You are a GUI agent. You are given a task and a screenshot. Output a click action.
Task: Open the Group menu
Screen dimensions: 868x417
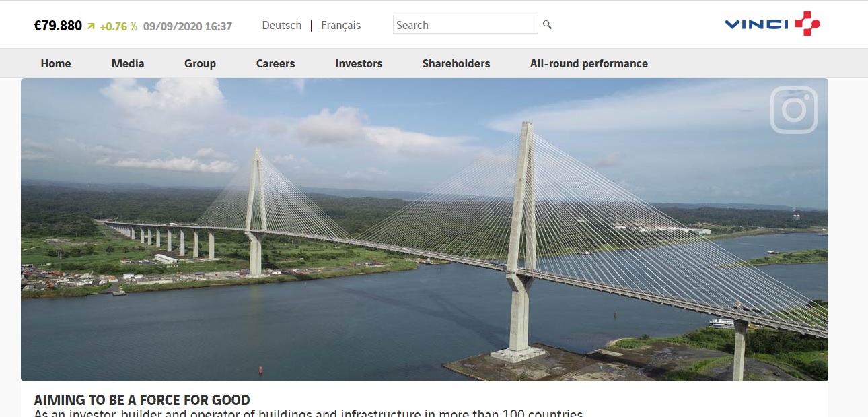pos(200,63)
